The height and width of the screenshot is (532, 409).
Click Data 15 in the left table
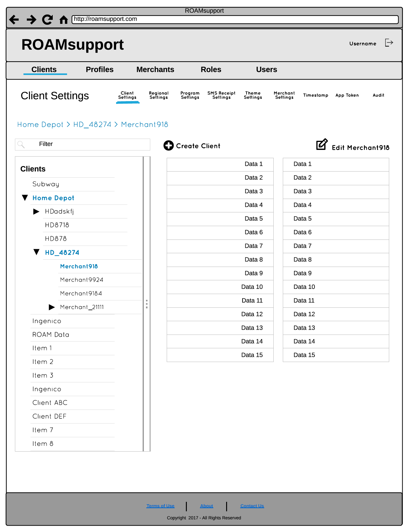[x=220, y=355]
